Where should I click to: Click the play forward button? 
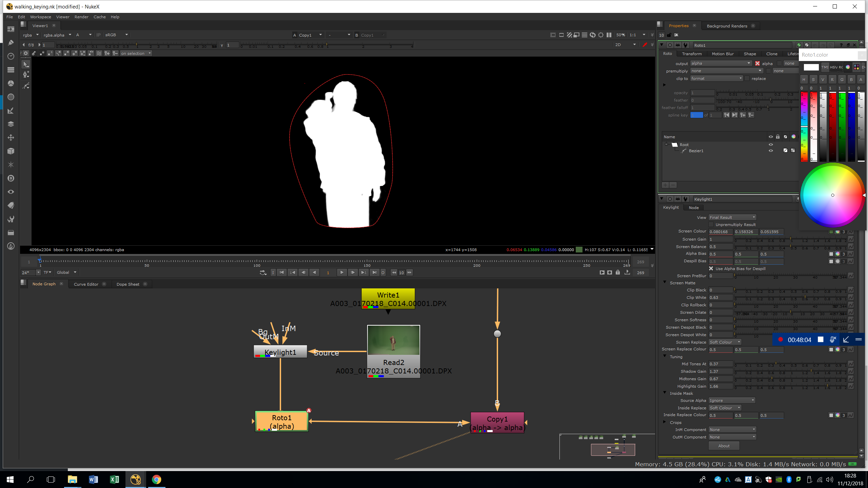341,272
